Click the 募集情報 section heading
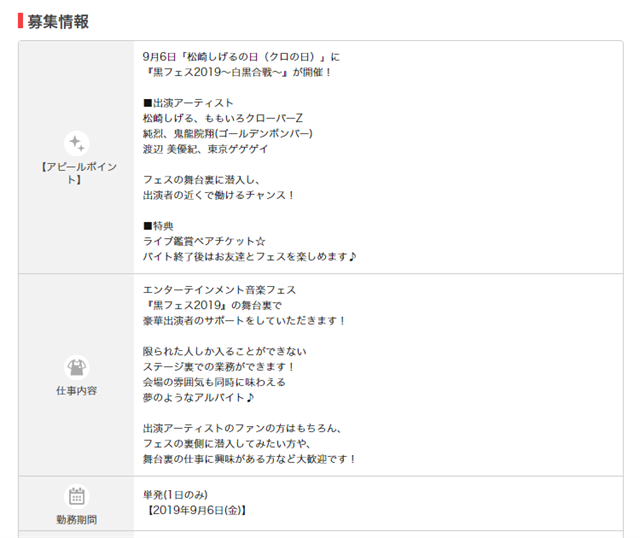640x538 pixels. point(58,21)
